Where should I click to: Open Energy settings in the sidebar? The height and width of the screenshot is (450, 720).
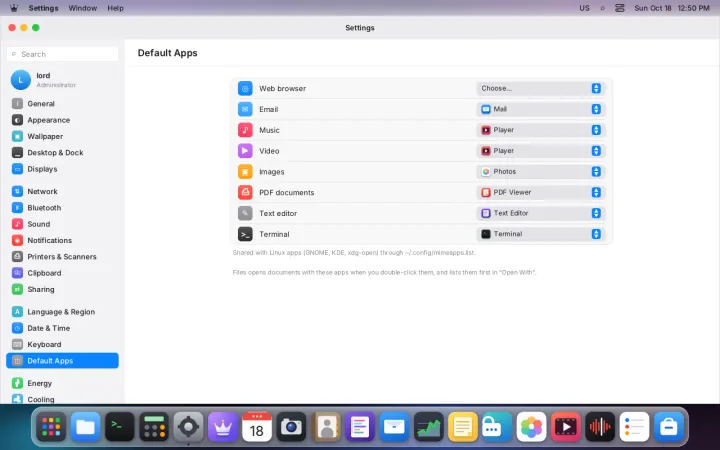62,383
